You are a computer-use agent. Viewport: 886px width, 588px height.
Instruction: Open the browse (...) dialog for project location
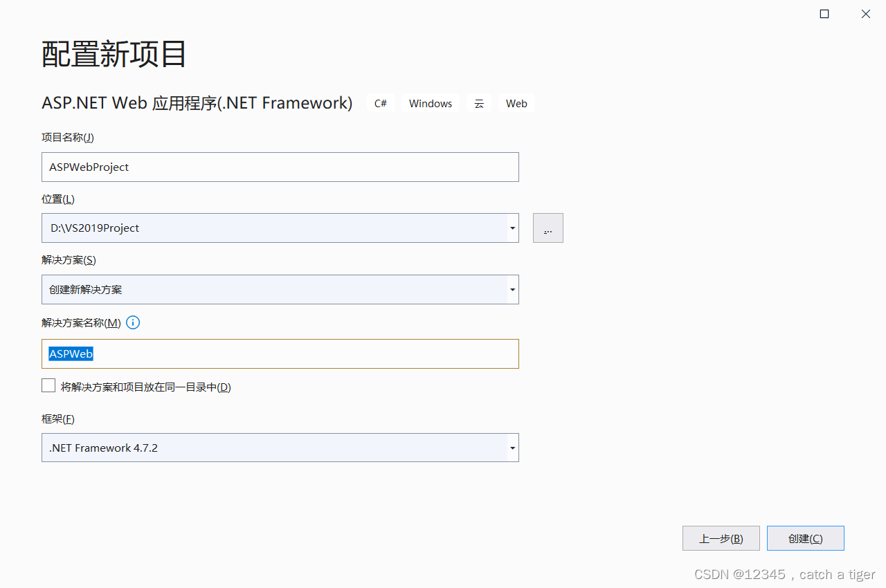pos(548,228)
